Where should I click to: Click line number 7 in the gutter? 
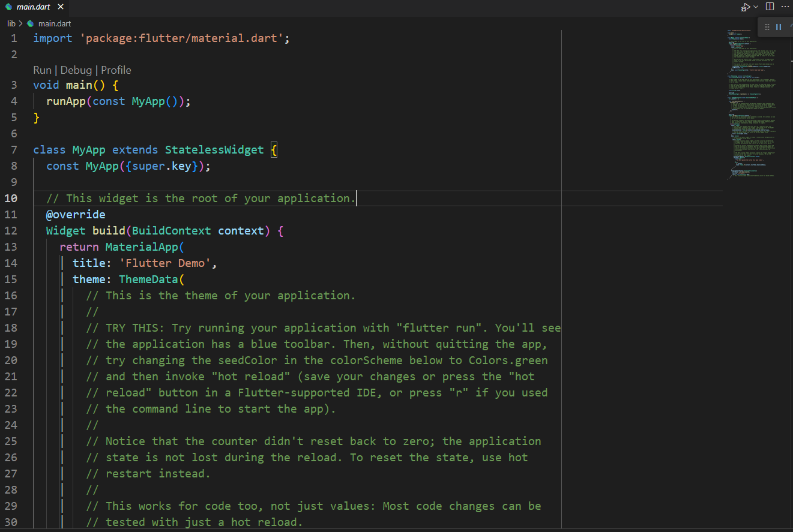14,149
